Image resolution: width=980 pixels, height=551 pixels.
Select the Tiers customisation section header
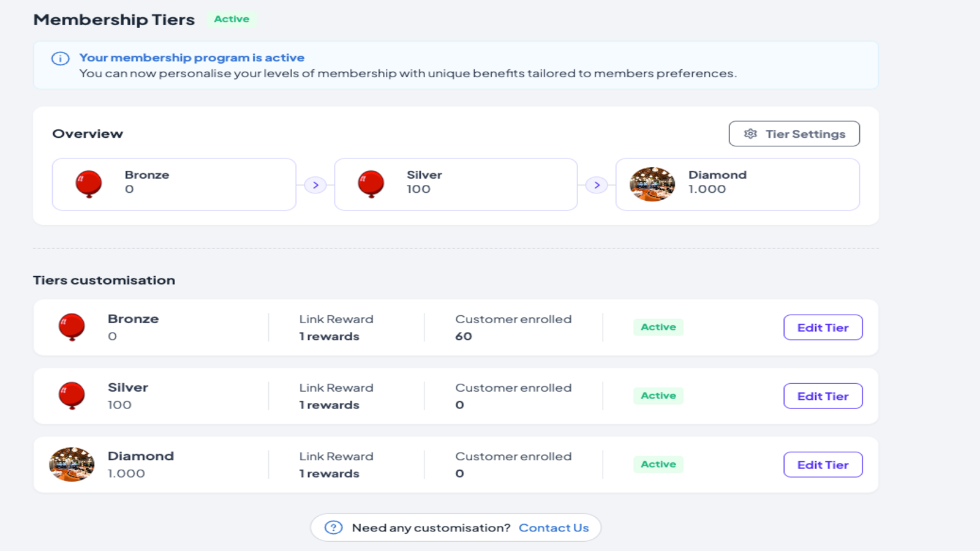click(104, 280)
